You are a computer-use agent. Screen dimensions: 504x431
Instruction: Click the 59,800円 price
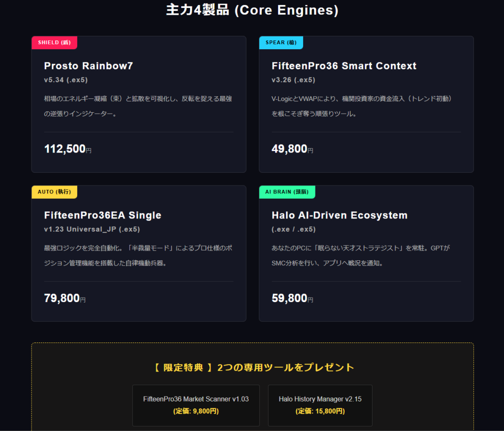(292, 298)
